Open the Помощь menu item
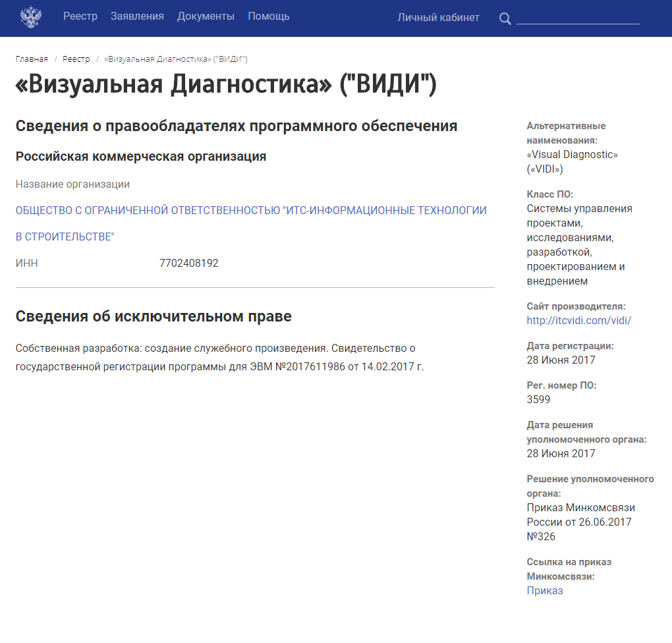 point(269,16)
